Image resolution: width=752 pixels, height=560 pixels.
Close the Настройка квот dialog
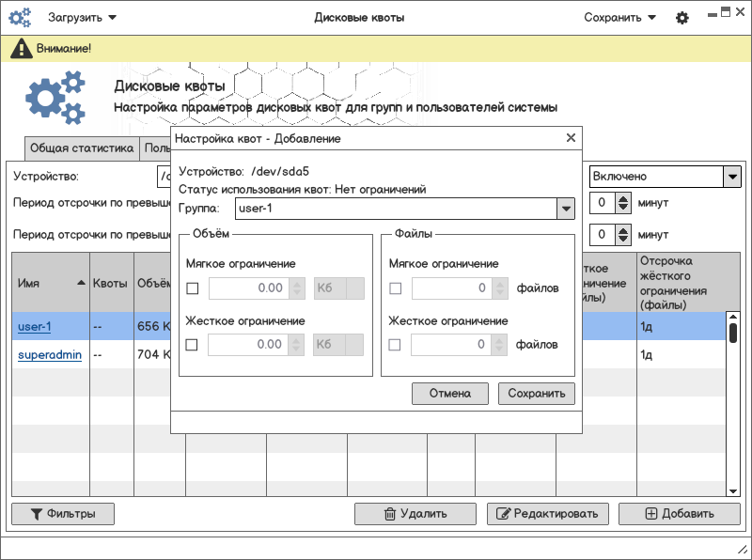(571, 138)
